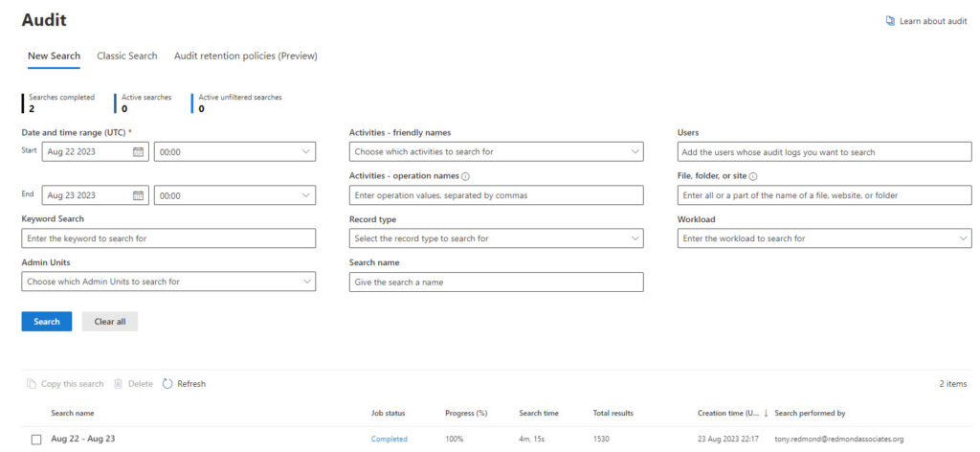Image resolution: width=980 pixels, height=452 pixels.
Task: Click info icon beside Activities - operation names
Action: [466, 176]
